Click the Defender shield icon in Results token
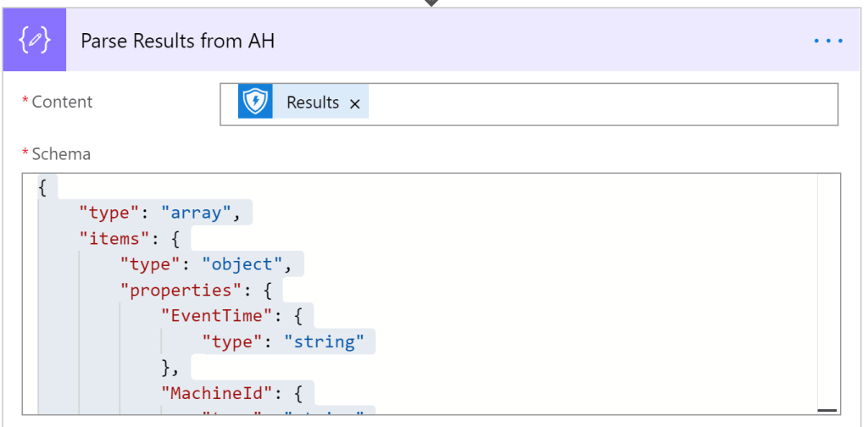This screenshot has height=427, width=868. click(x=255, y=103)
